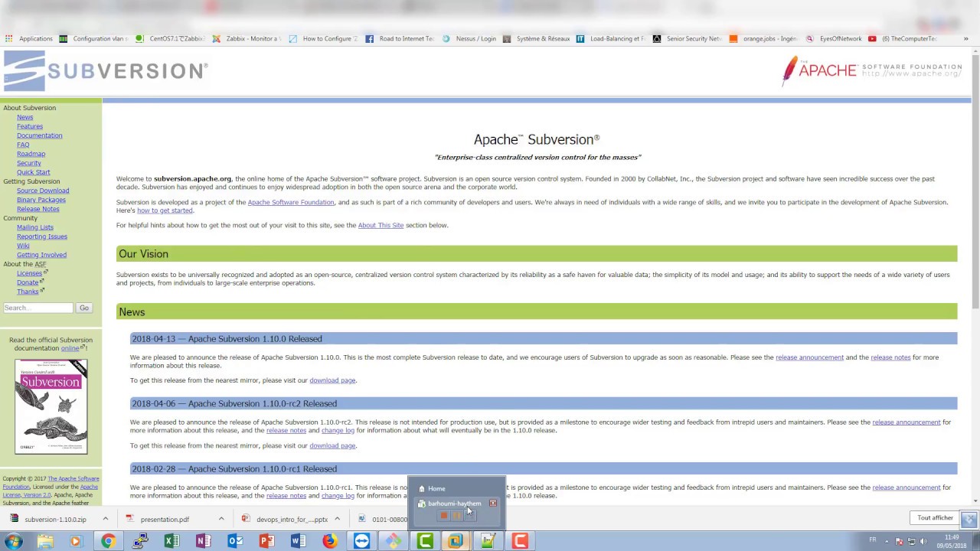The height and width of the screenshot is (551, 980).
Task: Open the Source Download link
Action: (x=43, y=191)
